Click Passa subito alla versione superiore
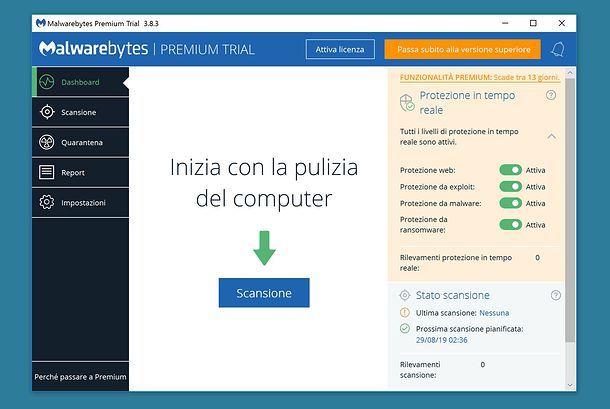The width and height of the screenshot is (610, 409). tap(463, 49)
